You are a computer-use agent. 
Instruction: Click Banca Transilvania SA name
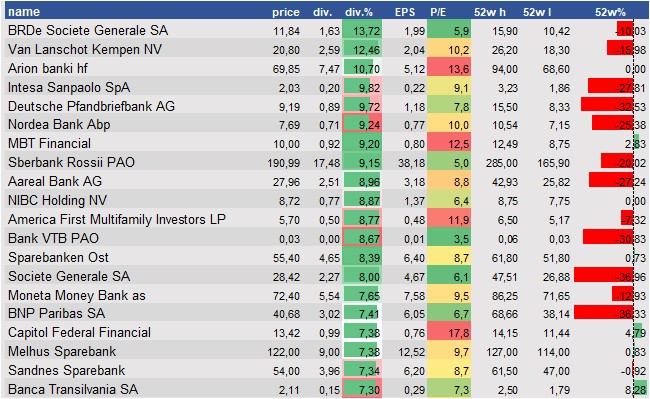pos(73,389)
